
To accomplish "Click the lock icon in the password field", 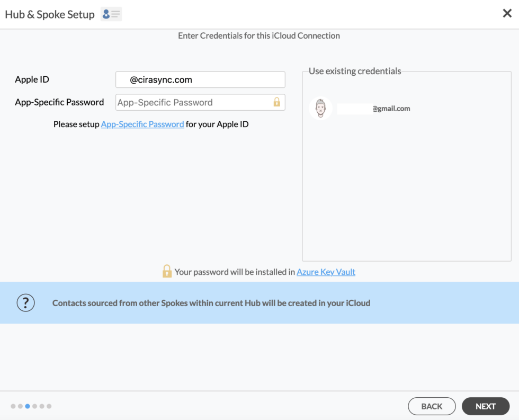I will click(277, 102).
